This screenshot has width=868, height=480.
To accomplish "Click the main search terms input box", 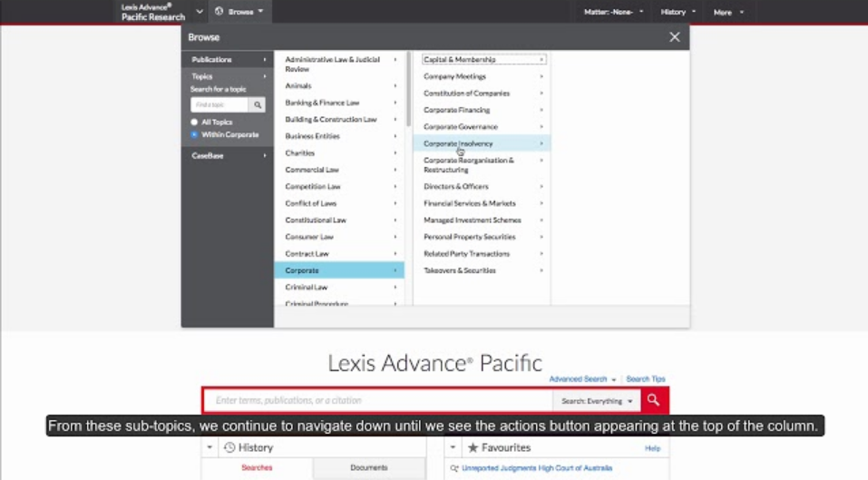I will click(x=378, y=400).
